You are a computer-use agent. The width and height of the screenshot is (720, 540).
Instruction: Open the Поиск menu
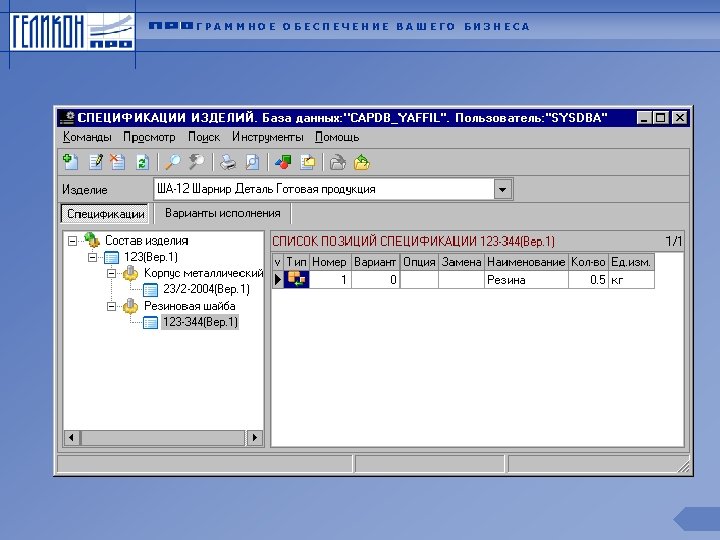[x=204, y=137]
